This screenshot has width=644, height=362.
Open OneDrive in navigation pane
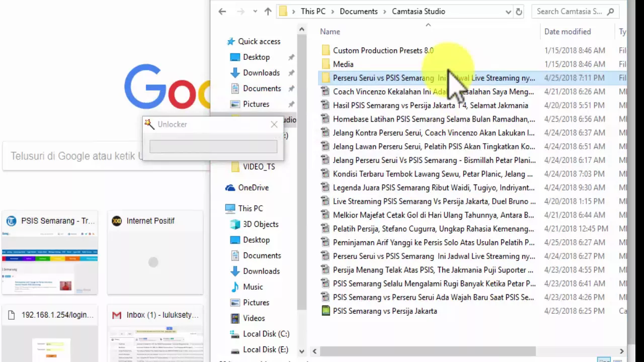[253, 188]
